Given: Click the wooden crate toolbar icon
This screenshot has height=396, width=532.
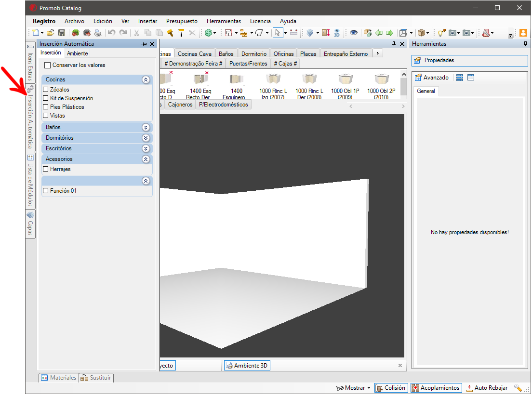Looking at the screenshot, I should click(x=421, y=33).
